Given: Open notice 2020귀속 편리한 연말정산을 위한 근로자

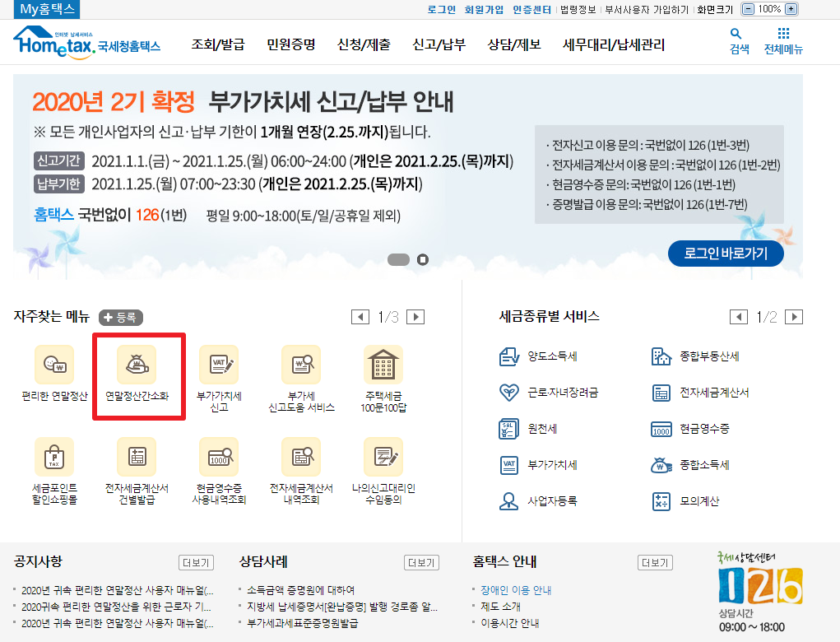Looking at the screenshot, I should pos(116,607).
